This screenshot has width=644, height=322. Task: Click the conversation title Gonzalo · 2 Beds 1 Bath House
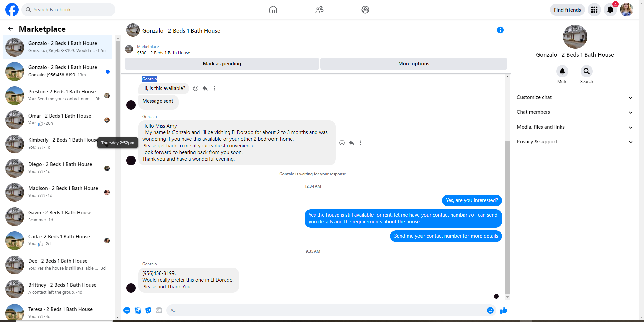pyautogui.click(x=181, y=31)
